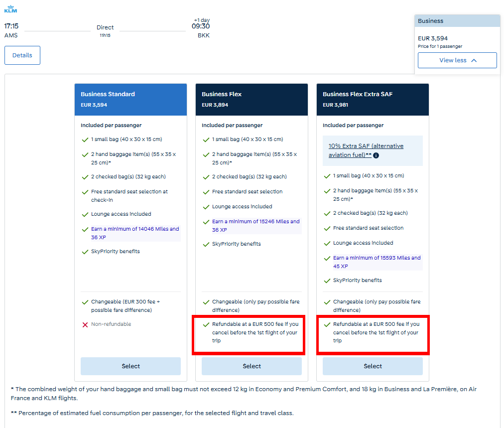Image resolution: width=504 pixels, height=428 pixels.
Task: Open the info icon beside Extra SAF link
Action: click(x=377, y=154)
